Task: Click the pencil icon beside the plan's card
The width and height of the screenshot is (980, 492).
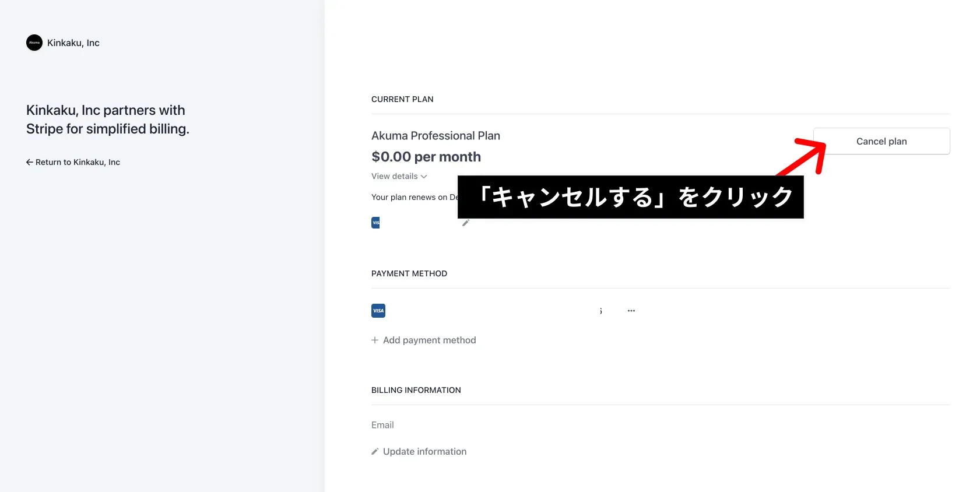Action: click(466, 223)
